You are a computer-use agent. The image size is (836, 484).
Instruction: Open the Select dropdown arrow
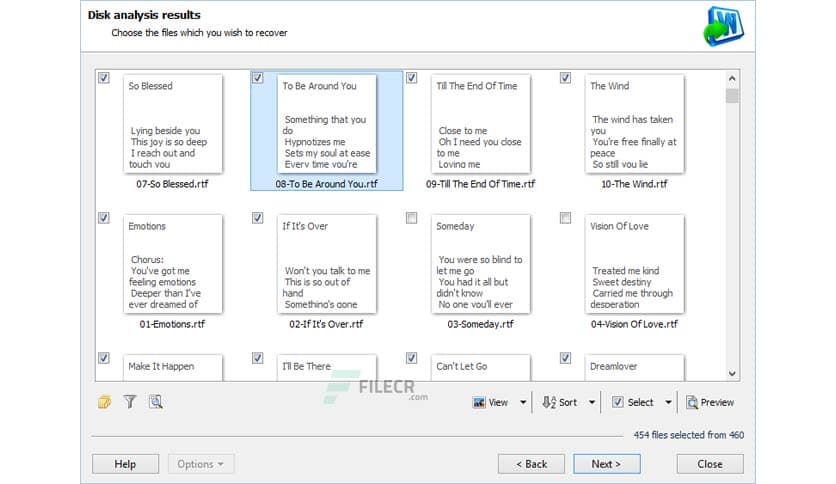(665, 403)
